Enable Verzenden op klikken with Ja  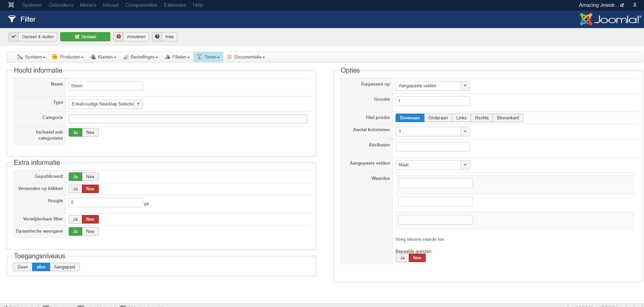click(75, 189)
